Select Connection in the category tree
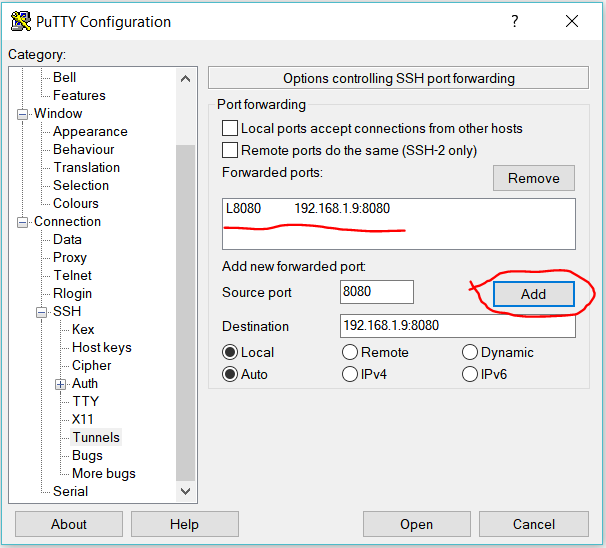Screen dimensions: 606x548 (x=67, y=222)
